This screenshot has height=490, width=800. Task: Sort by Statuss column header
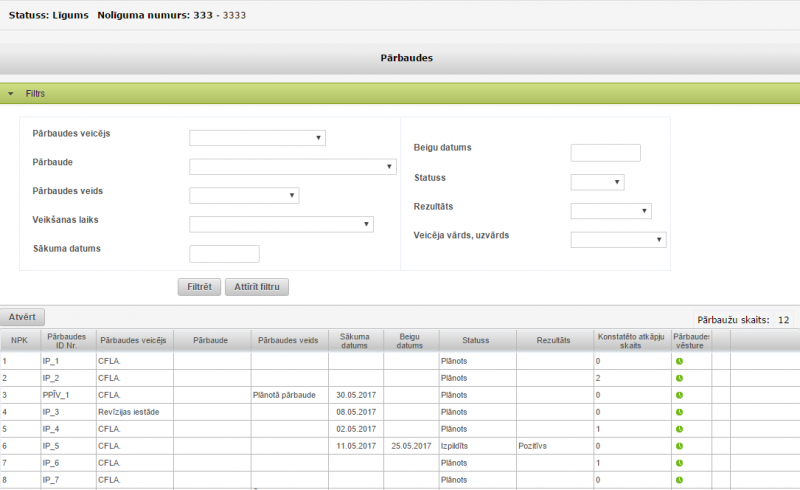[x=476, y=341]
